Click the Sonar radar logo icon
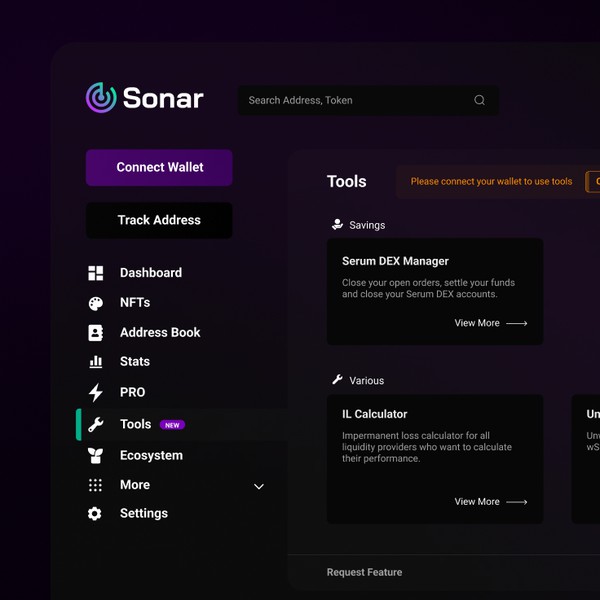 101,98
